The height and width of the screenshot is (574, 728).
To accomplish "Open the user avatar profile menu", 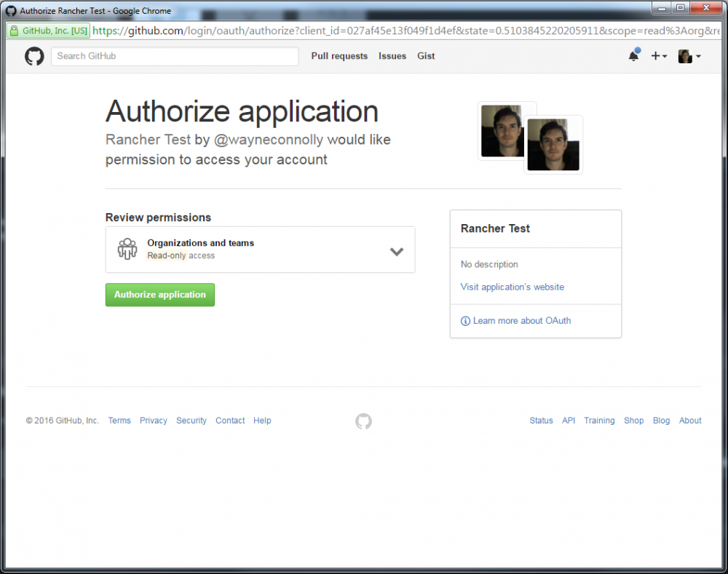I will point(689,56).
